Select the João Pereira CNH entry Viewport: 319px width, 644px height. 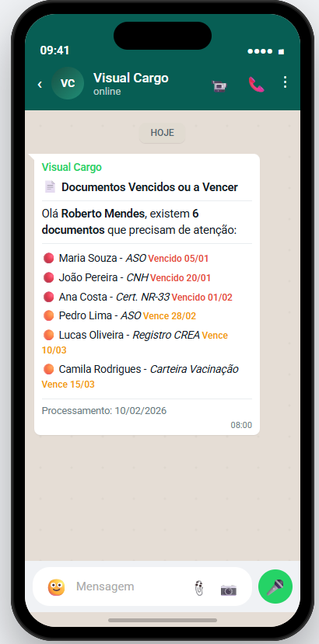pyautogui.click(x=127, y=277)
